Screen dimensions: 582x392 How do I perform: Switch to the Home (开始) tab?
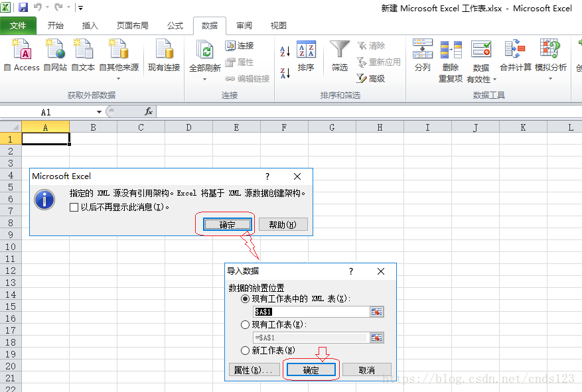(x=56, y=26)
